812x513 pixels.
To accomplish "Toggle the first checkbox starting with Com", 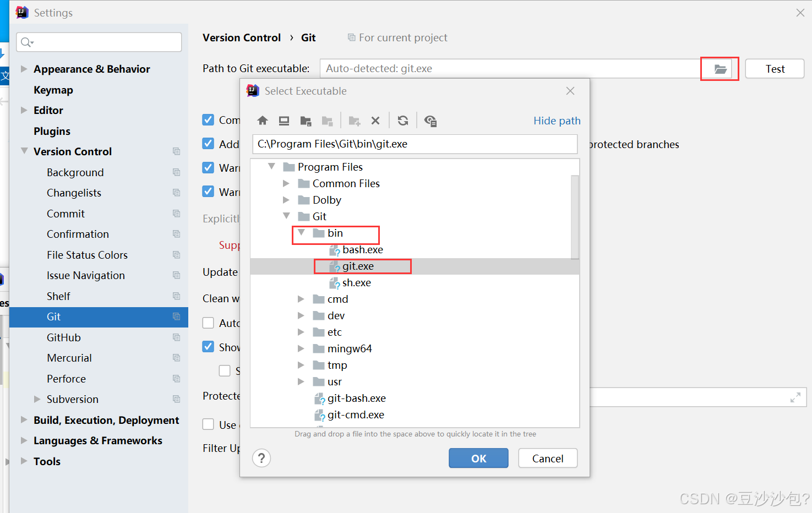I will click(208, 120).
